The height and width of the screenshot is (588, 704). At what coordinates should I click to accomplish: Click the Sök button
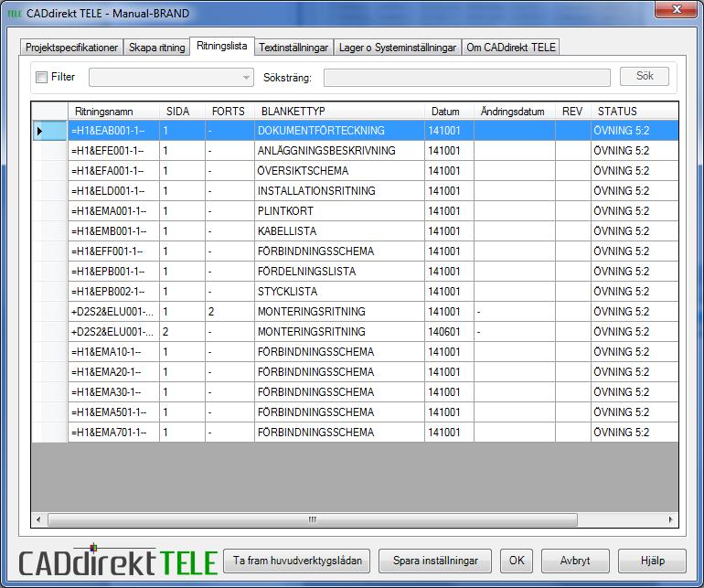(x=645, y=76)
